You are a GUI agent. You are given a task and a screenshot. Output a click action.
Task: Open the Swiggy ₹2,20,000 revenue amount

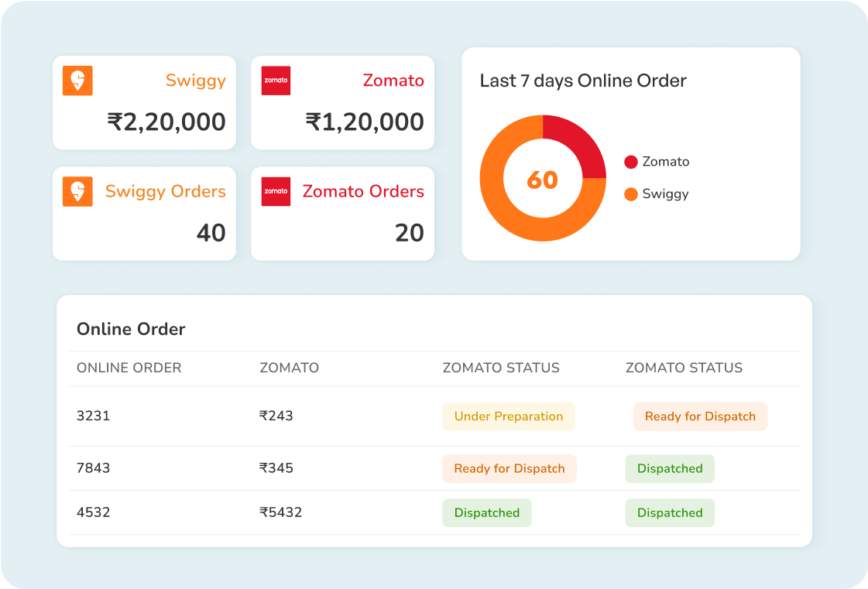pyautogui.click(x=166, y=122)
